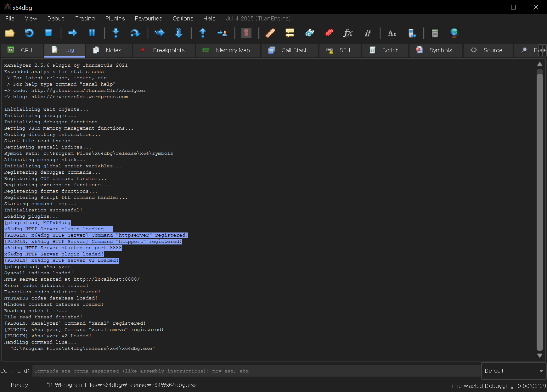Click the globe donate/web icon
Image resolution: width=547 pixels, height=392 pixels.
(x=454, y=33)
